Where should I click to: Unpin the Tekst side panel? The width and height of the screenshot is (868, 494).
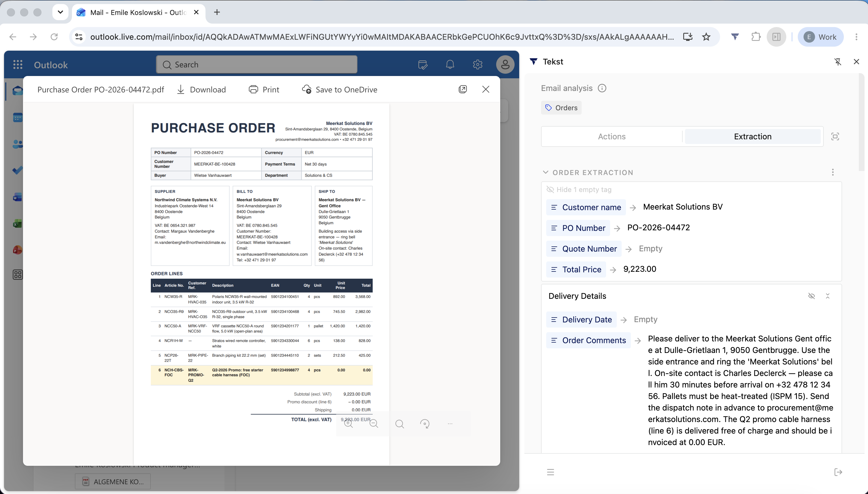pyautogui.click(x=838, y=61)
